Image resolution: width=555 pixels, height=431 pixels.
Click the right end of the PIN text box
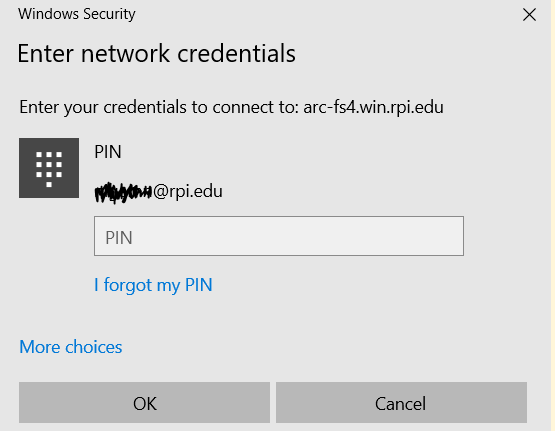click(x=450, y=236)
